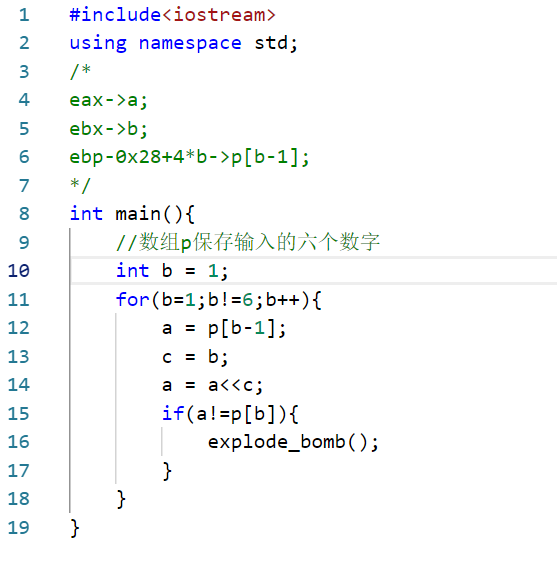The width and height of the screenshot is (557, 574).
Task: Click the 'using' keyword on line 2
Action: [x=98, y=44]
